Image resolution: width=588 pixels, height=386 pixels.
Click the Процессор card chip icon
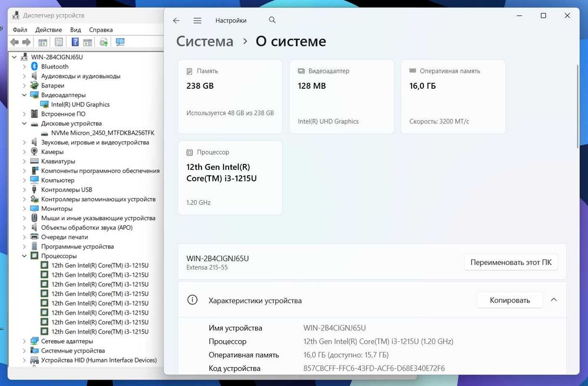click(189, 153)
